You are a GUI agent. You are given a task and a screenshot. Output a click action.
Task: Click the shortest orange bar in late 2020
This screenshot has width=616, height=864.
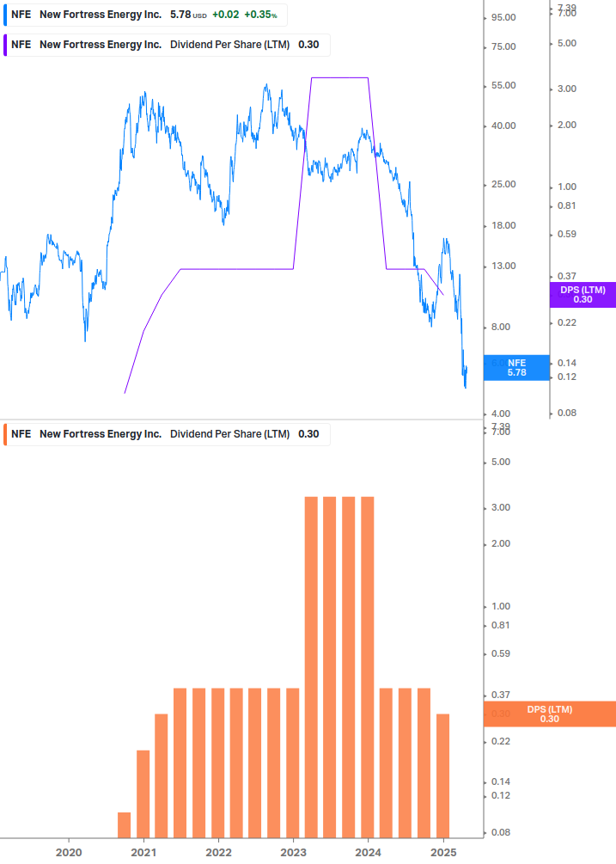click(x=125, y=824)
